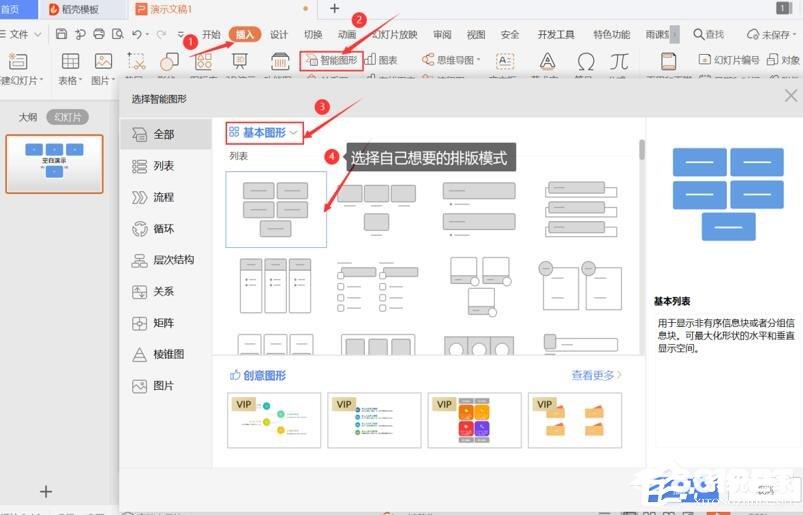Choose layout with two wide bars and bullets

[x=479, y=209]
